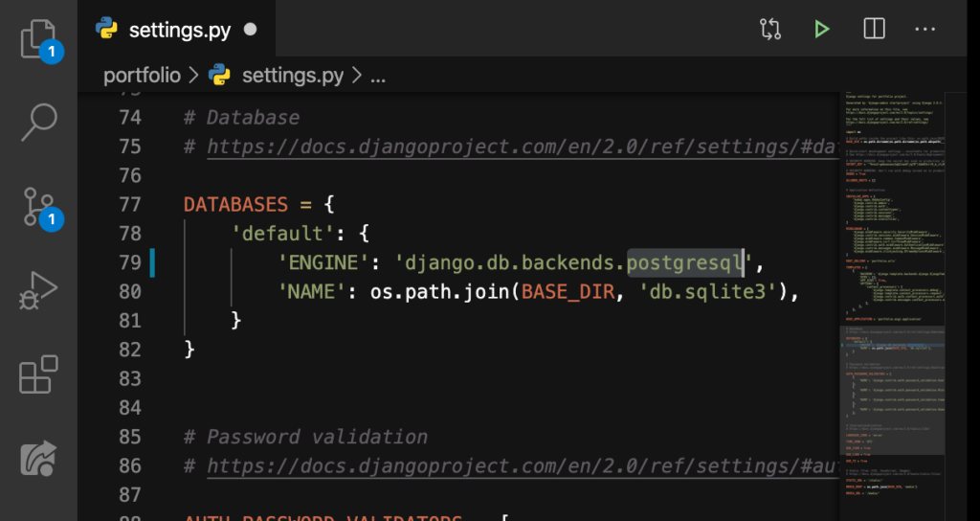Open the Search view in activity bar
The image size is (980, 521).
[38, 122]
